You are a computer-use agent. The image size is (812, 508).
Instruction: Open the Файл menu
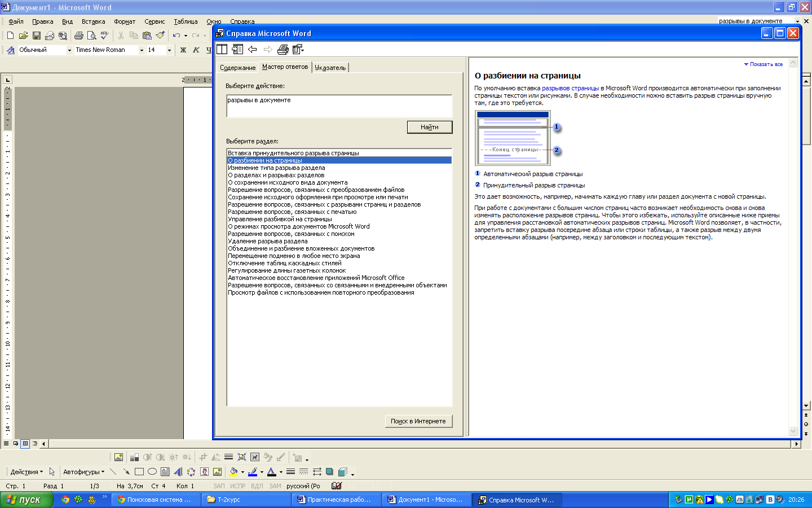(16, 21)
